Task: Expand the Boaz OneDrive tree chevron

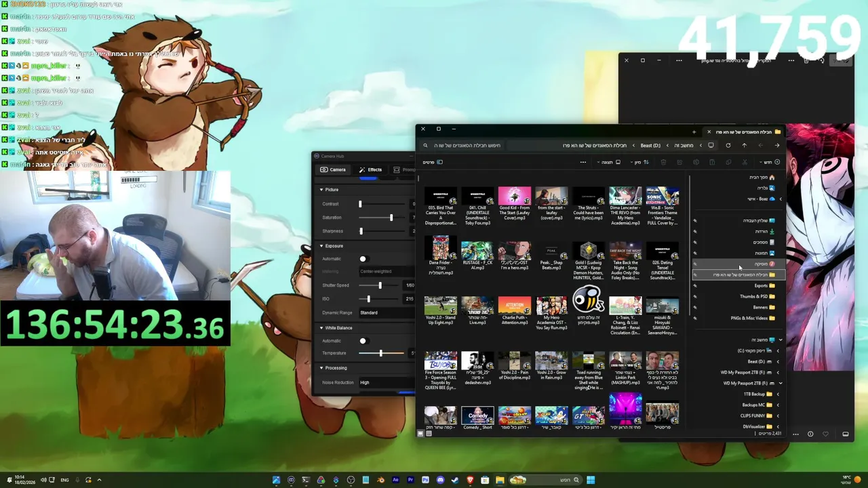Action: [x=780, y=199]
